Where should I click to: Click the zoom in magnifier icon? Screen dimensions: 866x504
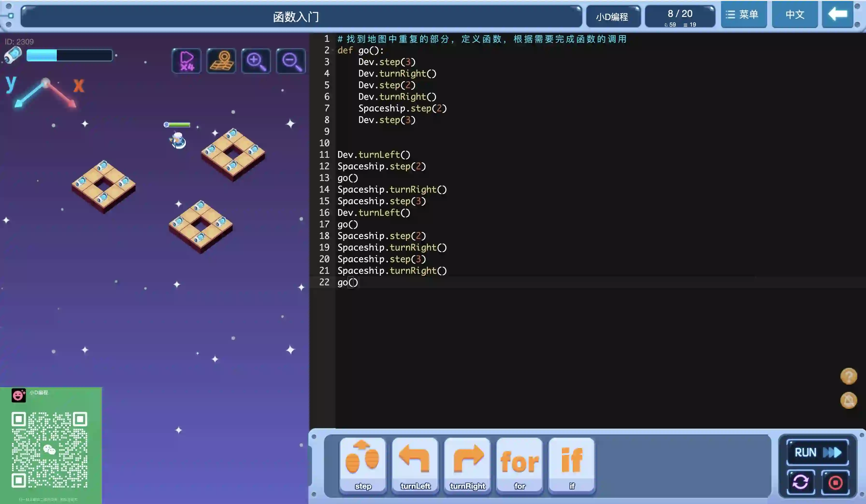pyautogui.click(x=256, y=61)
